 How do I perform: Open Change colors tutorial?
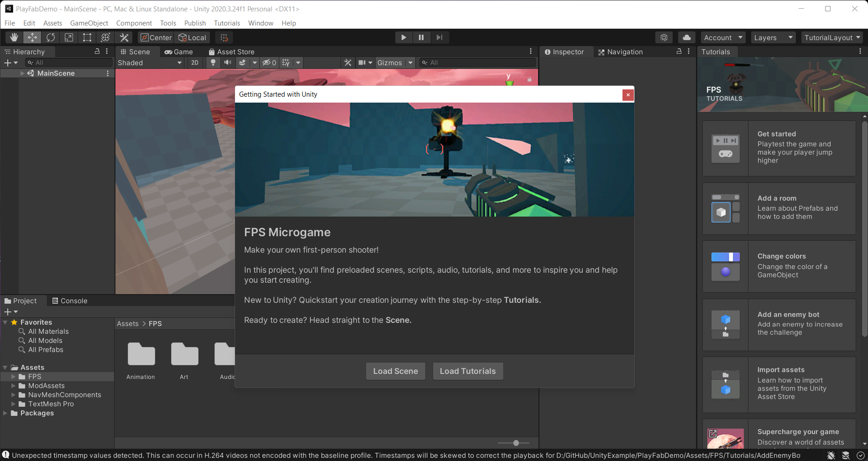[779, 266]
